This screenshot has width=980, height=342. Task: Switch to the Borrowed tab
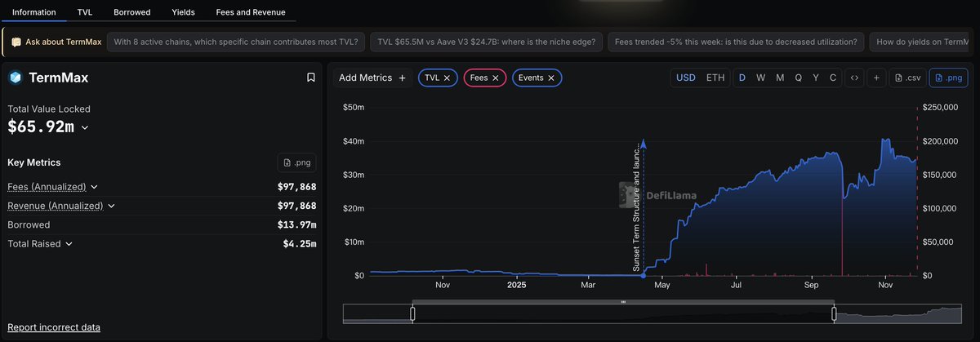[x=131, y=12]
